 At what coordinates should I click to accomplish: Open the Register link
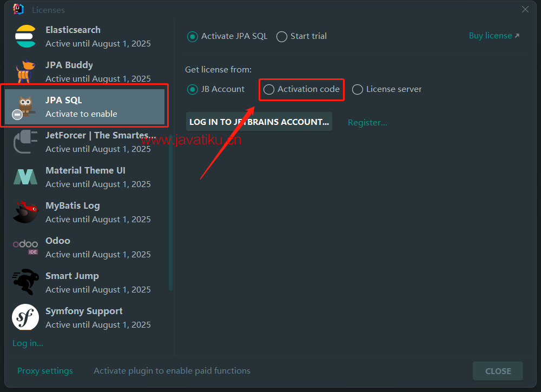pos(367,123)
